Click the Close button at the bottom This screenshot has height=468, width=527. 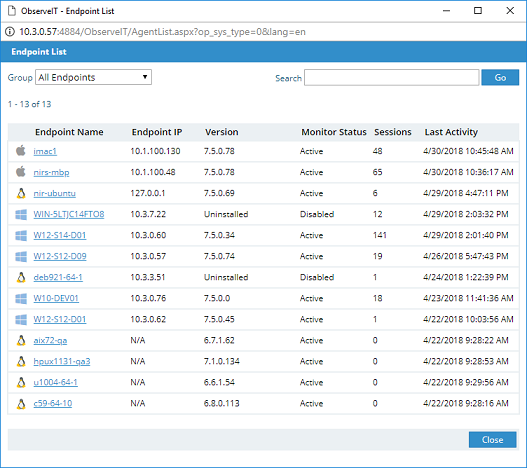(492, 440)
